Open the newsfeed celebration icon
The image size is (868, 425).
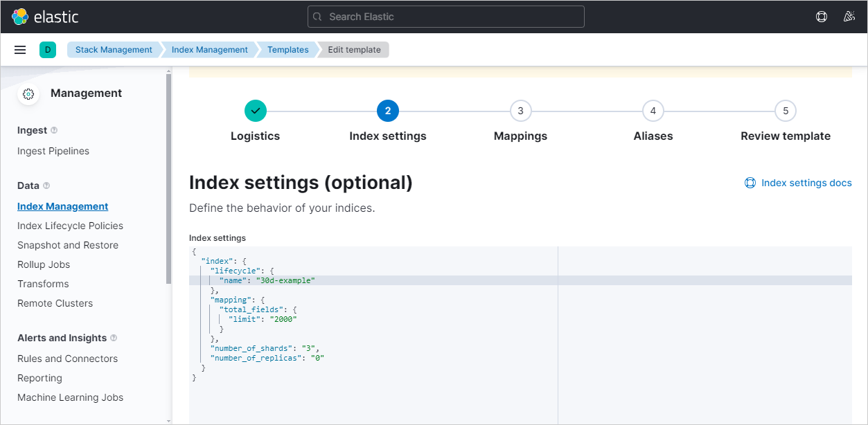[x=849, y=17]
